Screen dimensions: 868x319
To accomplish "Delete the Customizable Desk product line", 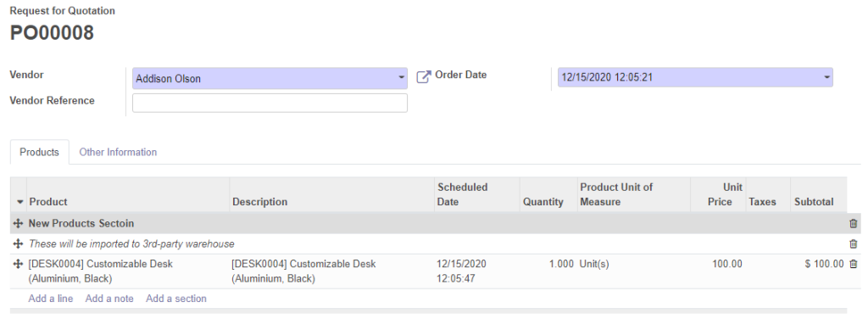I will [853, 264].
